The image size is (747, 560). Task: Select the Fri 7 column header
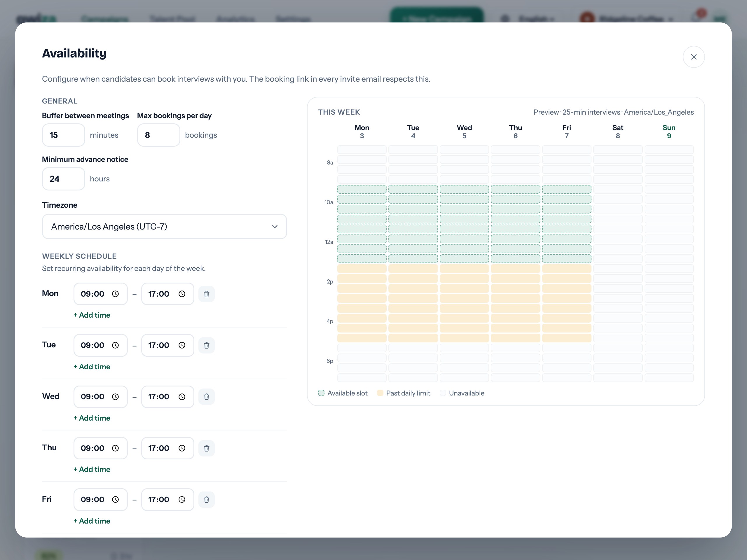point(567,132)
